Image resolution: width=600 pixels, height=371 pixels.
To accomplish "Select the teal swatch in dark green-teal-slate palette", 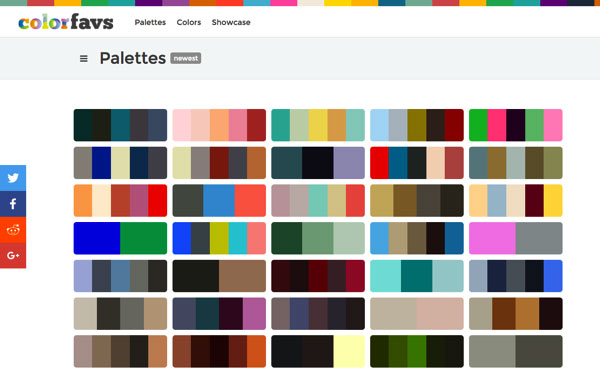I will (120, 125).
